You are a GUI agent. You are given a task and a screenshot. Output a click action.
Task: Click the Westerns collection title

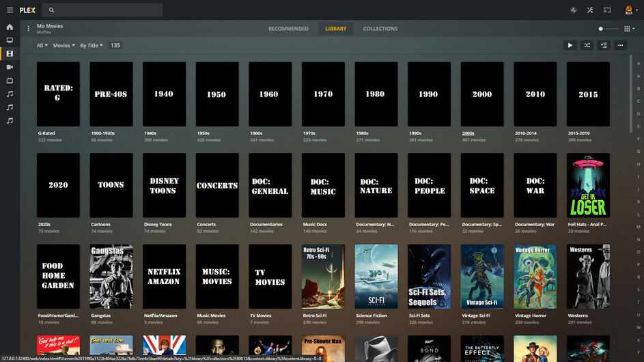[x=578, y=316]
